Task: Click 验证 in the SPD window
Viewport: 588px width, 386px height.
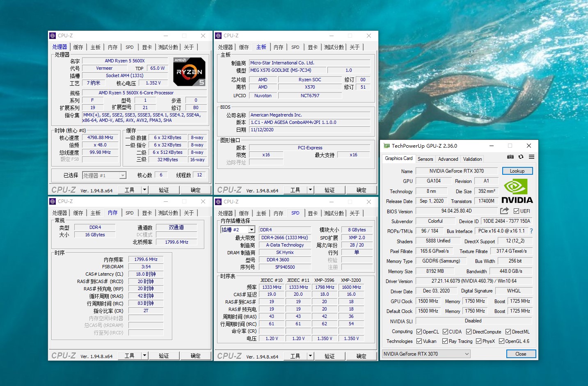Action: point(329,356)
